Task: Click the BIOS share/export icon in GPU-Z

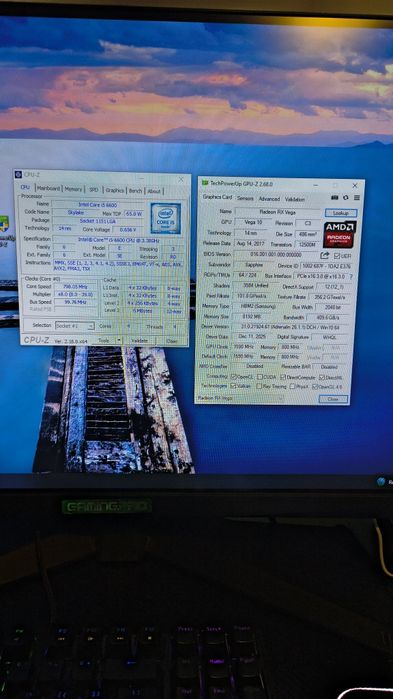Action: click(325, 255)
